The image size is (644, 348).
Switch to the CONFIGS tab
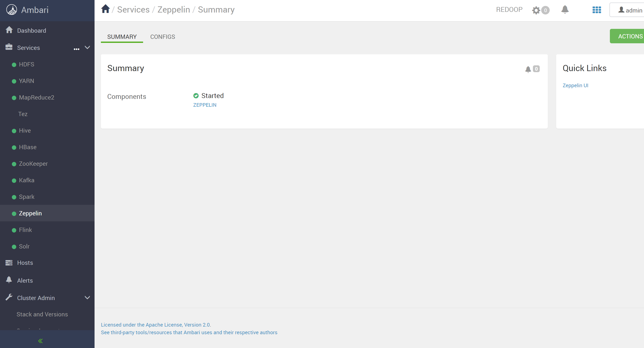[x=163, y=37]
